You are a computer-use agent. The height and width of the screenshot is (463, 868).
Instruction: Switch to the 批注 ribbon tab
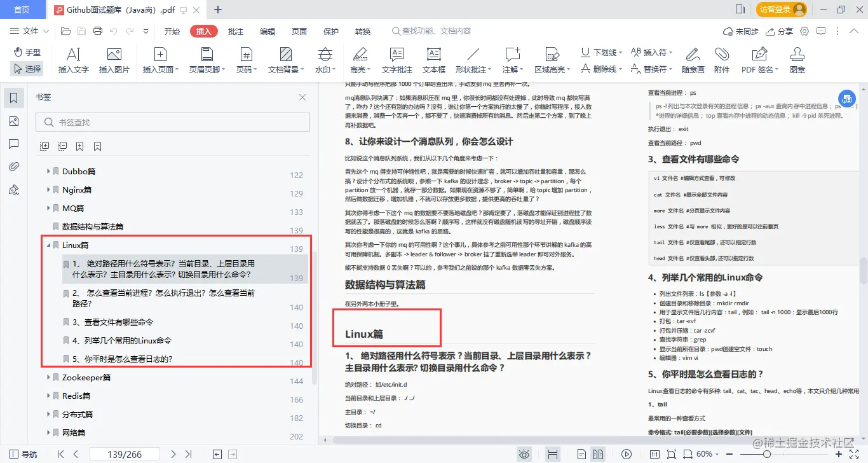[235, 31]
